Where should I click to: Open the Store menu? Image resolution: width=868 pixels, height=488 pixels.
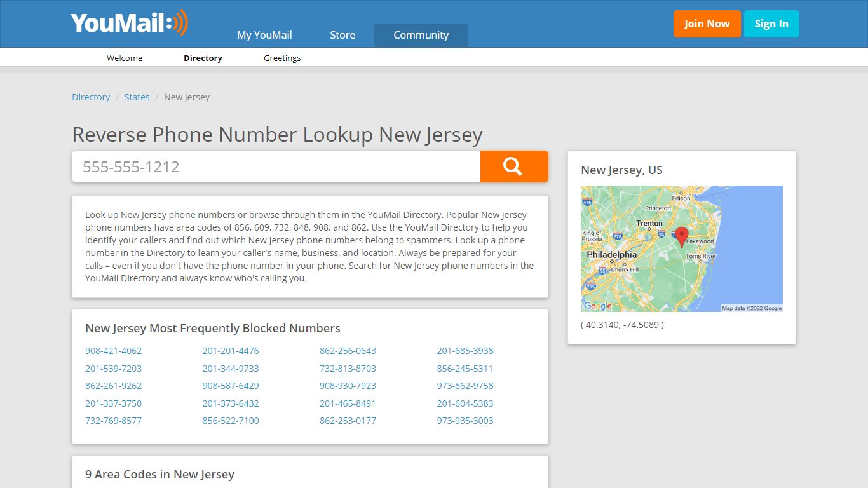pyautogui.click(x=342, y=35)
